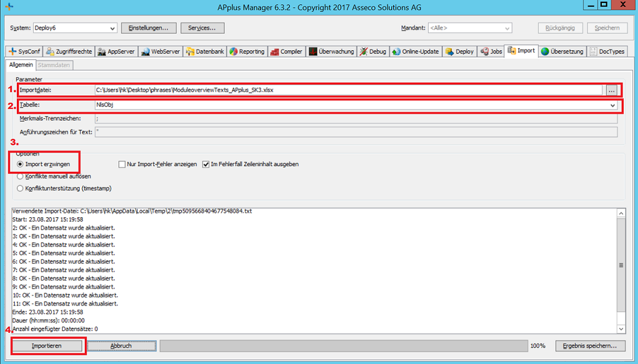The height and width of the screenshot is (364, 638).
Task: Click Ergebnis speichern button
Action: pyautogui.click(x=589, y=346)
